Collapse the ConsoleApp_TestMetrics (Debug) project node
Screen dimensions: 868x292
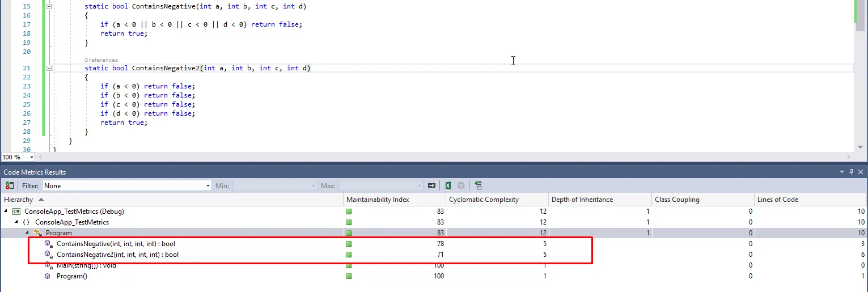[x=6, y=211]
